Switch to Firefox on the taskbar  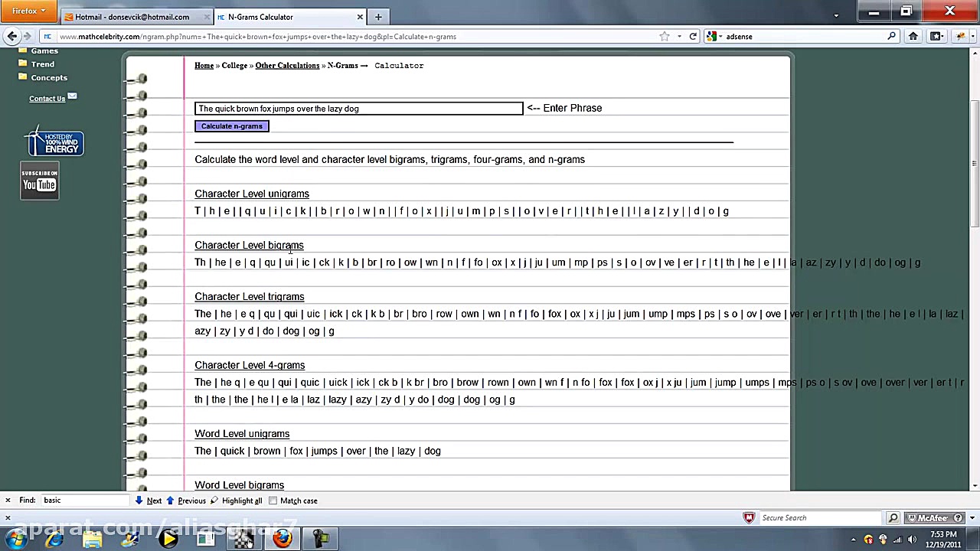pos(283,539)
